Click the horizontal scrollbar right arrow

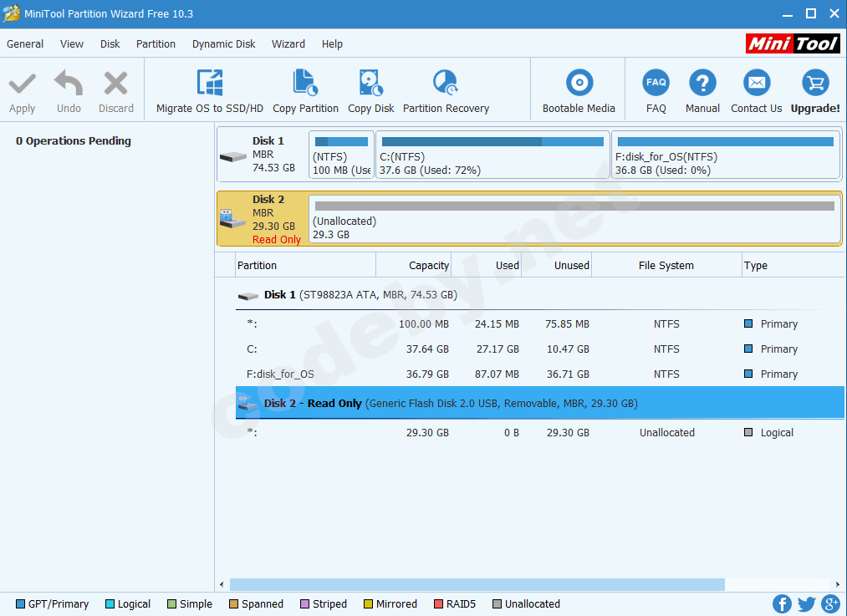(x=838, y=585)
